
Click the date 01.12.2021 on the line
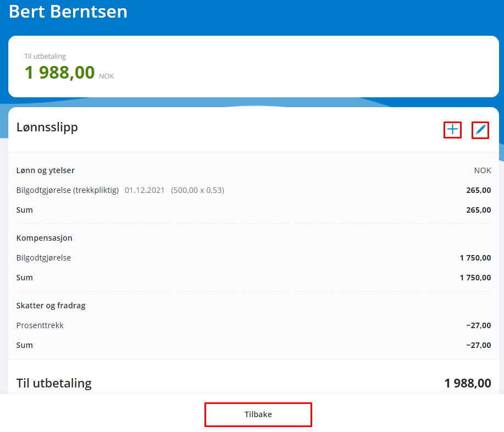pos(145,190)
